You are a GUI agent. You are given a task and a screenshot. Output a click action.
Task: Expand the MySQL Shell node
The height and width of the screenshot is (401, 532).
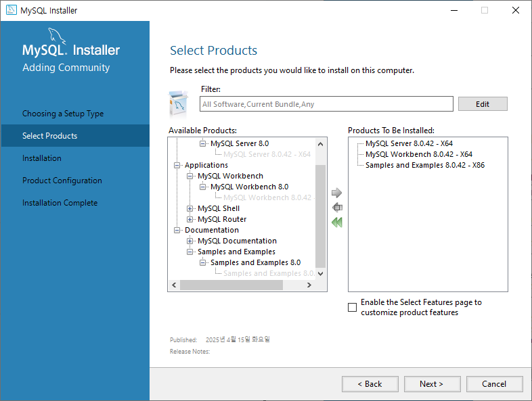click(190, 208)
